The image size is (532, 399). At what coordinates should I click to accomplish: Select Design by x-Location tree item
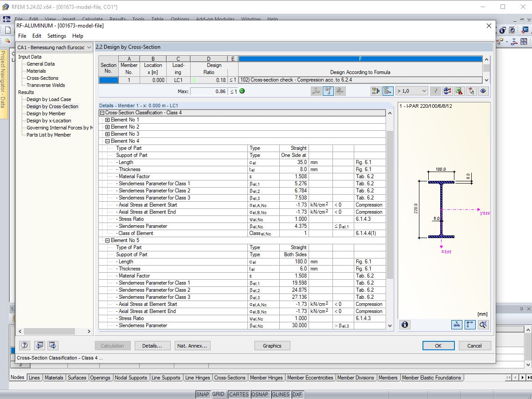click(49, 121)
